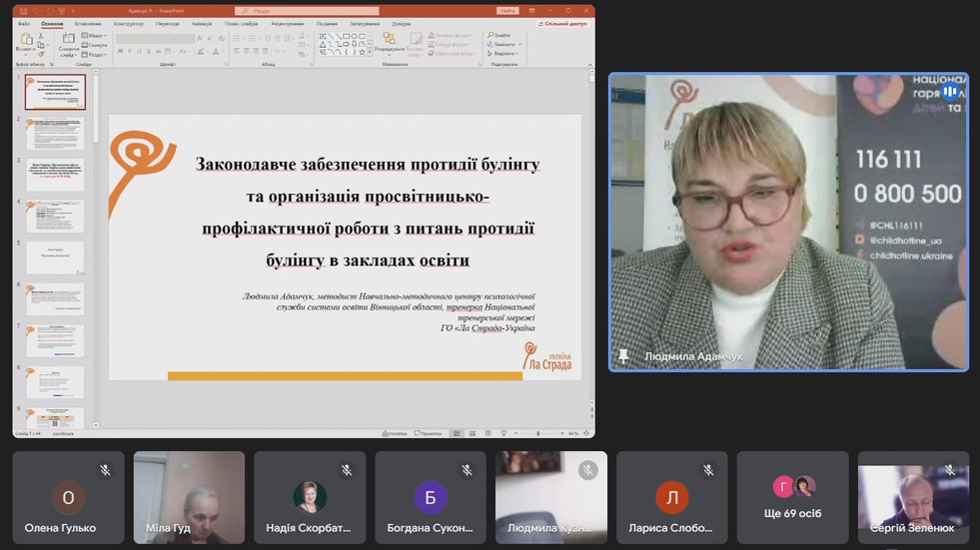Adjust the zoom slider handle in status bar
Viewport: 980px width, 550px height.
(x=538, y=433)
